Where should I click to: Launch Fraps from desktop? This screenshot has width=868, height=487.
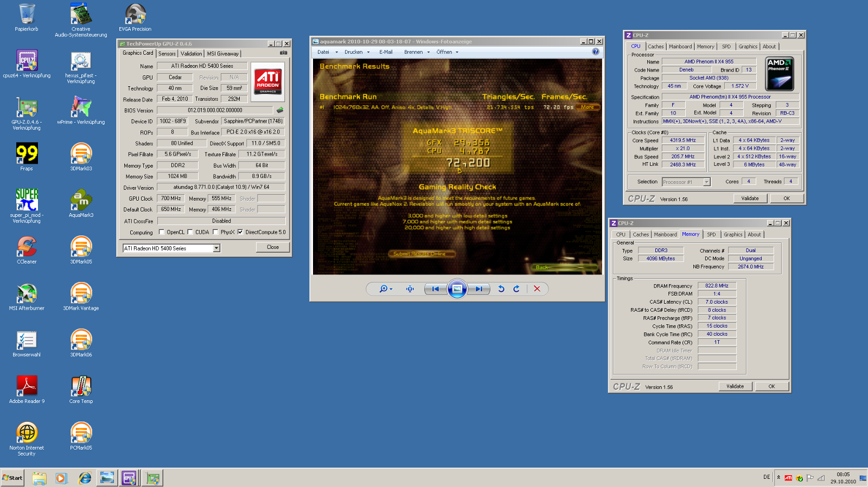click(27, 157)
